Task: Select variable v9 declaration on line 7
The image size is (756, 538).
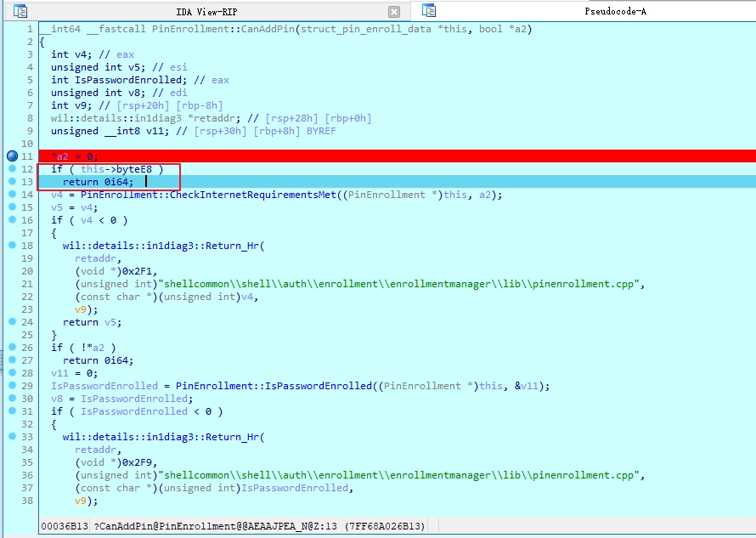Action: (80, 105)
